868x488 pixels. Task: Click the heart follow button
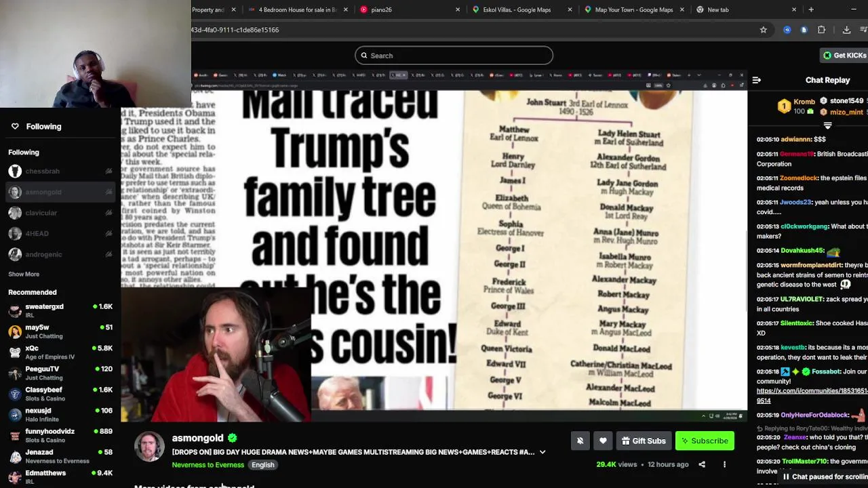603,441
